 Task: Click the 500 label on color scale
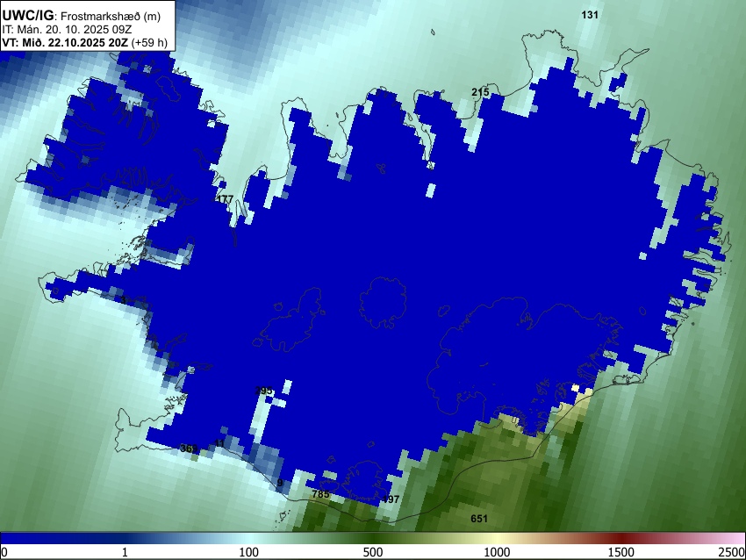tap(372, 552)
